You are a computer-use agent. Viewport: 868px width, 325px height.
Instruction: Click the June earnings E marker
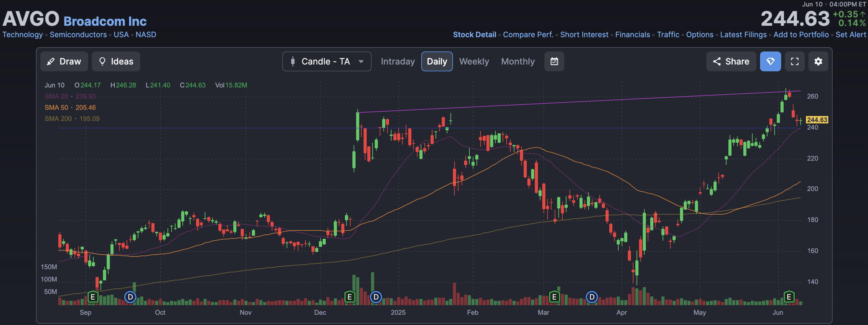click(x=789, y=297)
